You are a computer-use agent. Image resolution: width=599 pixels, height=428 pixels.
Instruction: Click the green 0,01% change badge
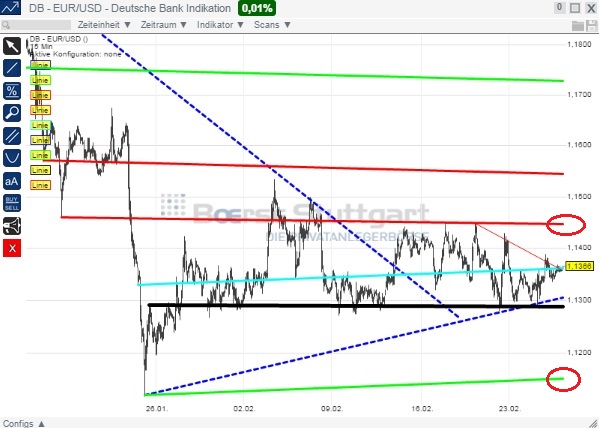point(257,8)
